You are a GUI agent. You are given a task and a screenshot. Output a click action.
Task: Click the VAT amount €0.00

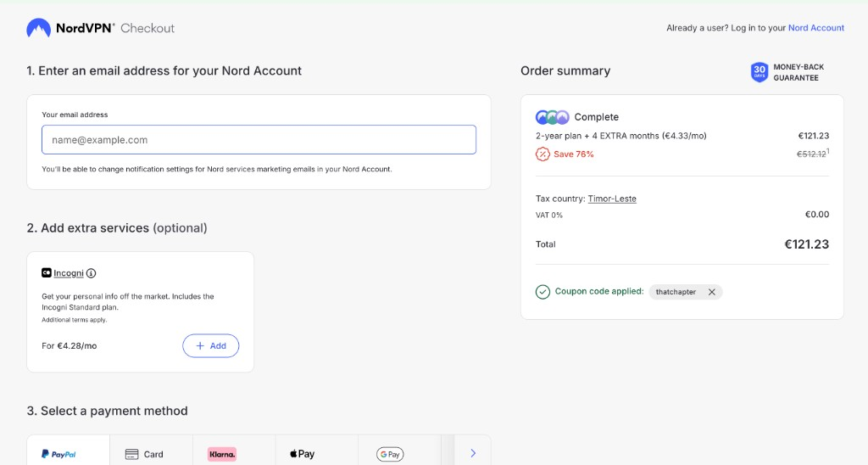(x=817, y=215)
